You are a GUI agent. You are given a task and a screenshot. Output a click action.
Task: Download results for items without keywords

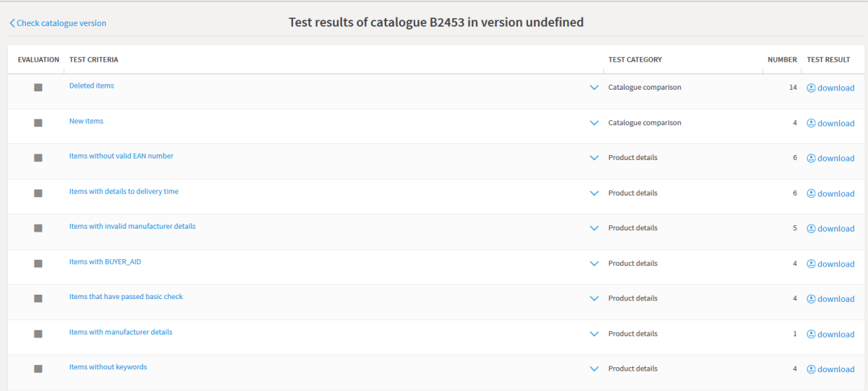click(830, 369)
